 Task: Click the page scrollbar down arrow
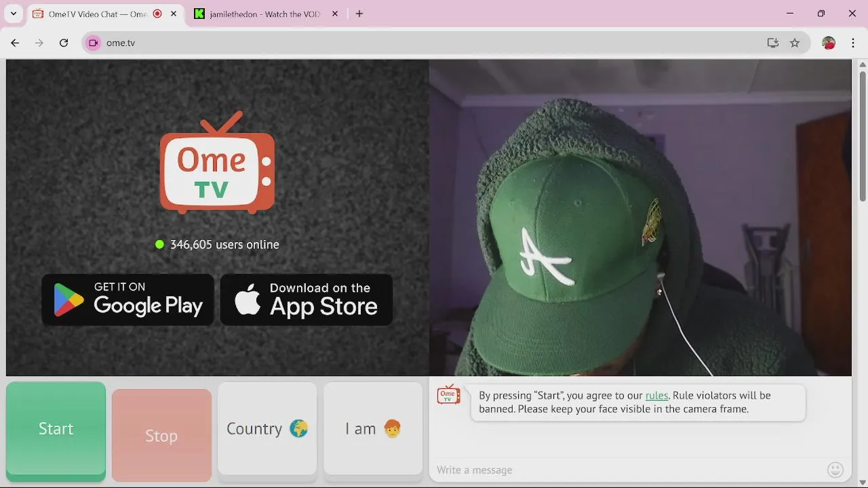click(x=863, y=483)
